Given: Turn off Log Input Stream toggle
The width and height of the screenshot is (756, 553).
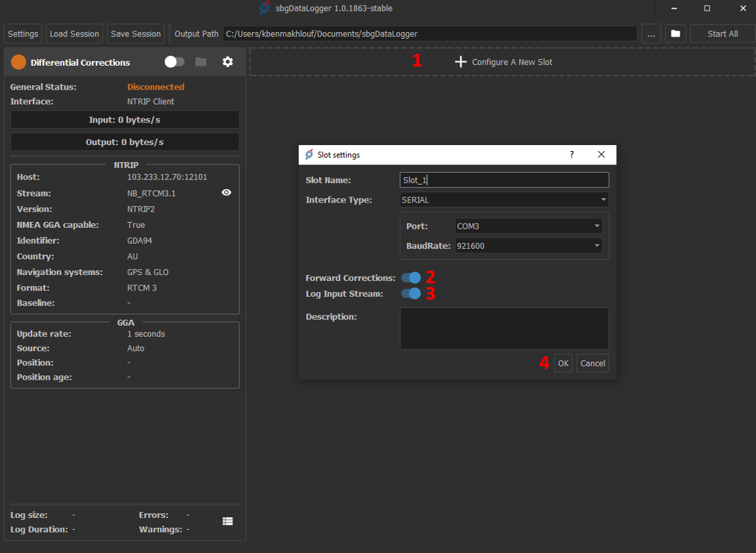Looking at the screenshot, I should tap(411, 294).
